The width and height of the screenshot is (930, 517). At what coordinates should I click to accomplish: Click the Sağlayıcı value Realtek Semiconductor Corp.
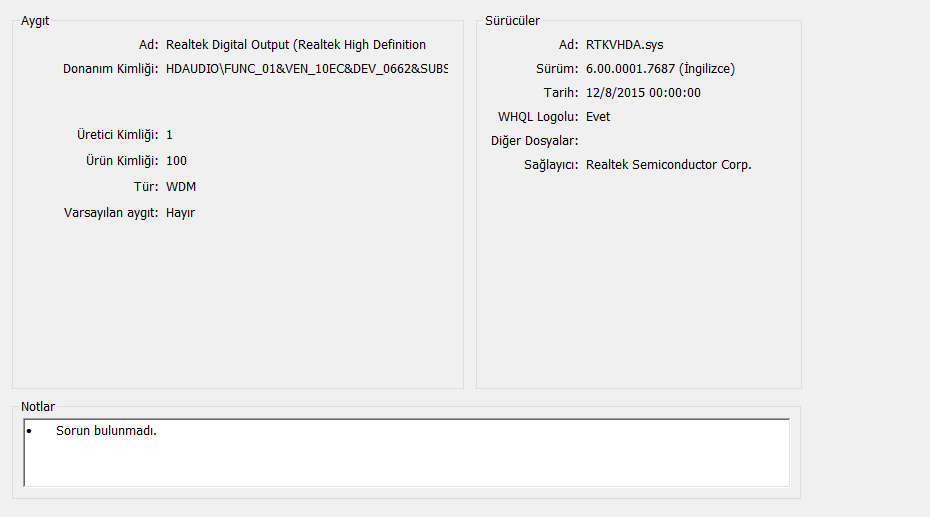point(668,165)
